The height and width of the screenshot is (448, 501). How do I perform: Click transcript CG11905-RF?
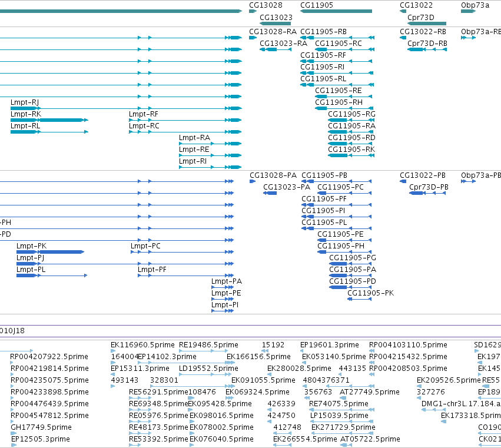323,55
